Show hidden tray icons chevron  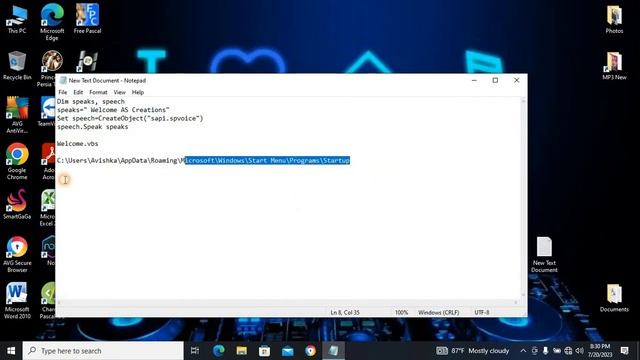point(523,351)
